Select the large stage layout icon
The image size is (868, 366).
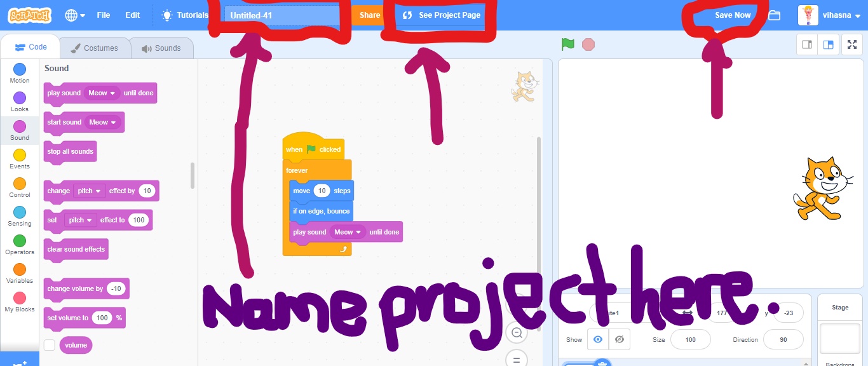pyautogui.click(x=829, y=44)
